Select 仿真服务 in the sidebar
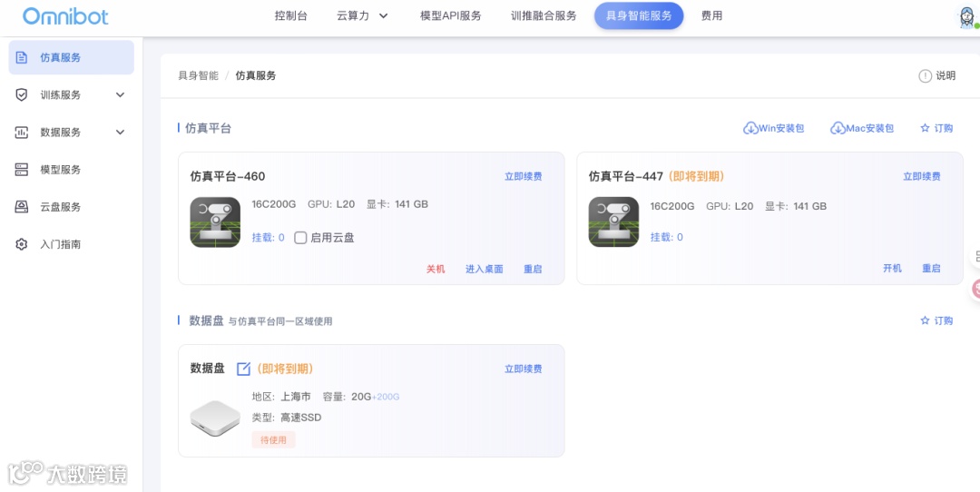The height and width of the screenshot is (492, 980). [72, 57]
